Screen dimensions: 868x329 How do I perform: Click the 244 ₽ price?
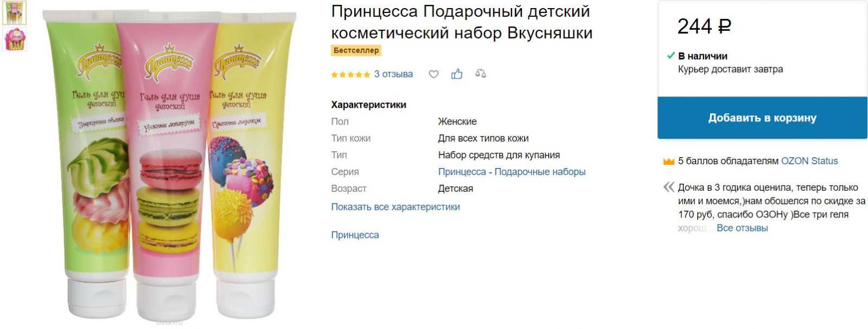(x=704, y=26)
